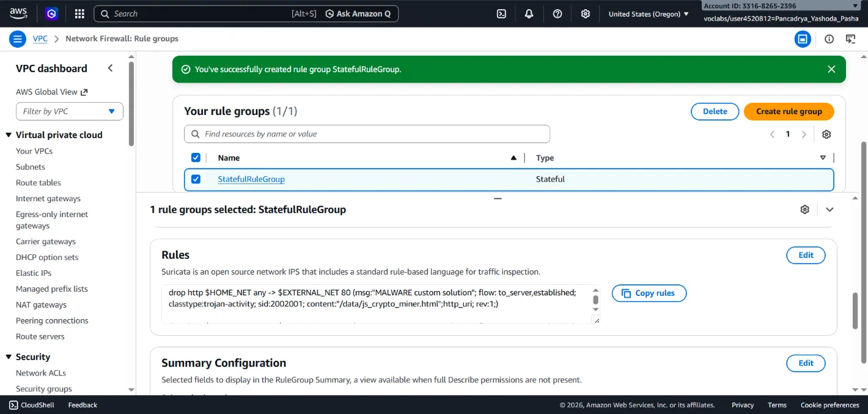This screenshot has height=414, width=868.
Task: Open Route servers in the sidebar
Action: (40, 337)
